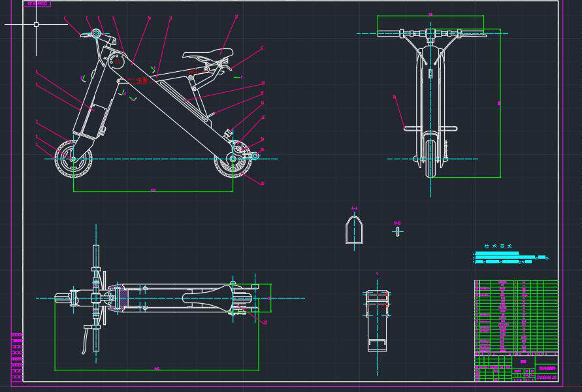Screen dimensions: 582x392
Task: Pick the handlebar in the top view
Action: pyautogui.click(x=96, y=298)
